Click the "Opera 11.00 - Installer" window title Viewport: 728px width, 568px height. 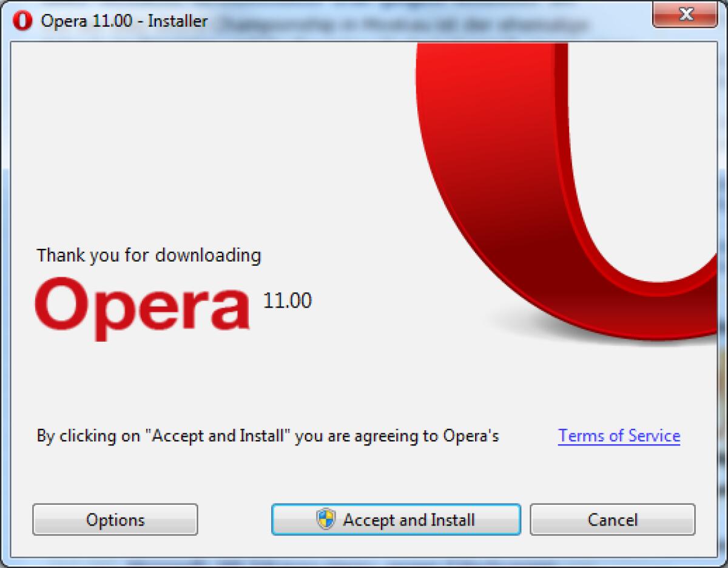[124, 21]
